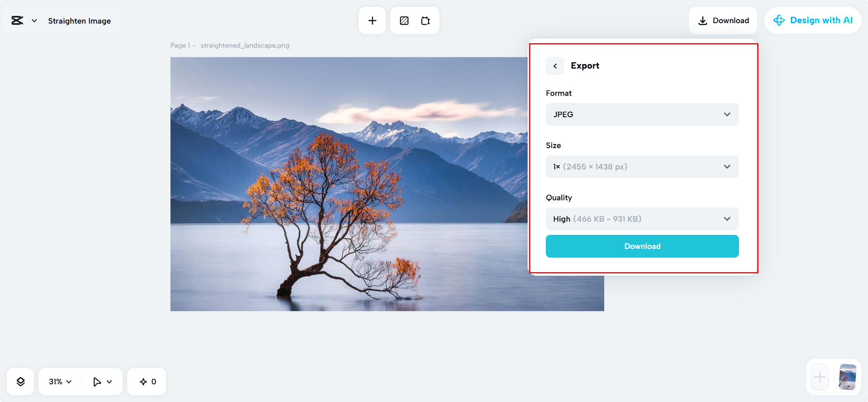Click the Straighten Image project title
This screenshot has width=868, height=402.
(80, 21)
